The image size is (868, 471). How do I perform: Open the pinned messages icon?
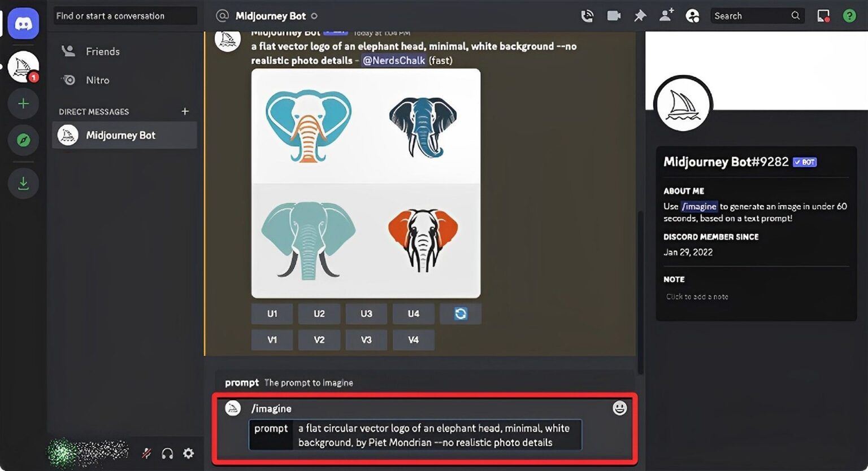pyautogui.click(x=640, y=16)
